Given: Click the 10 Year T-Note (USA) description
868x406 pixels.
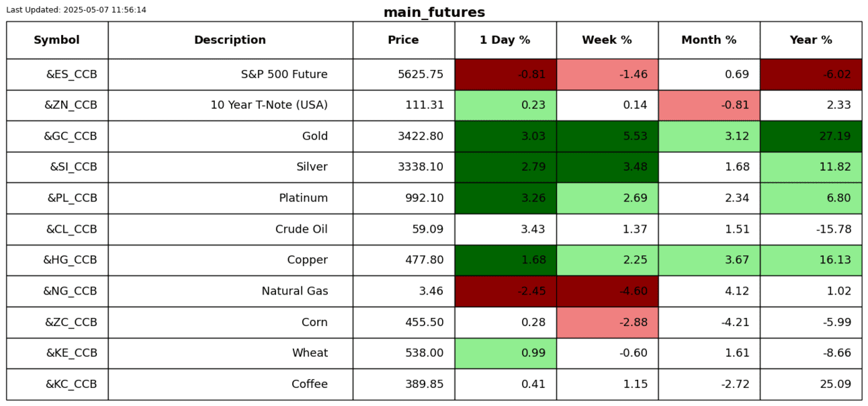Looking at the screenshot, I should [x=269, y=106].
